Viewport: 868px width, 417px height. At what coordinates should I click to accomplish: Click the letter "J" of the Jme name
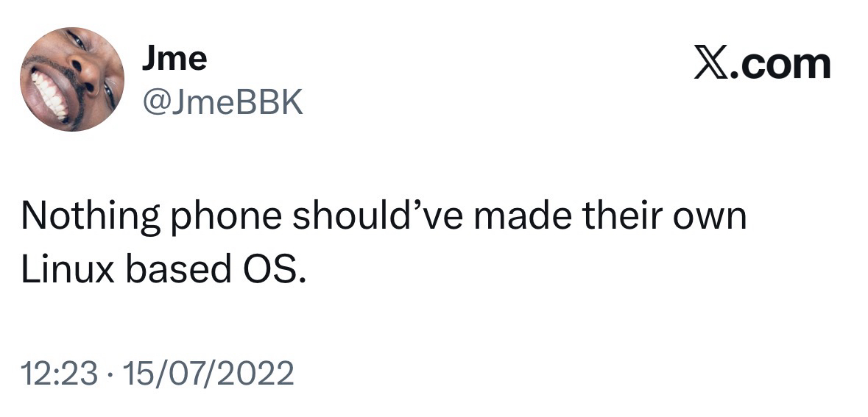pyautogui.click(x=149, y=59)
